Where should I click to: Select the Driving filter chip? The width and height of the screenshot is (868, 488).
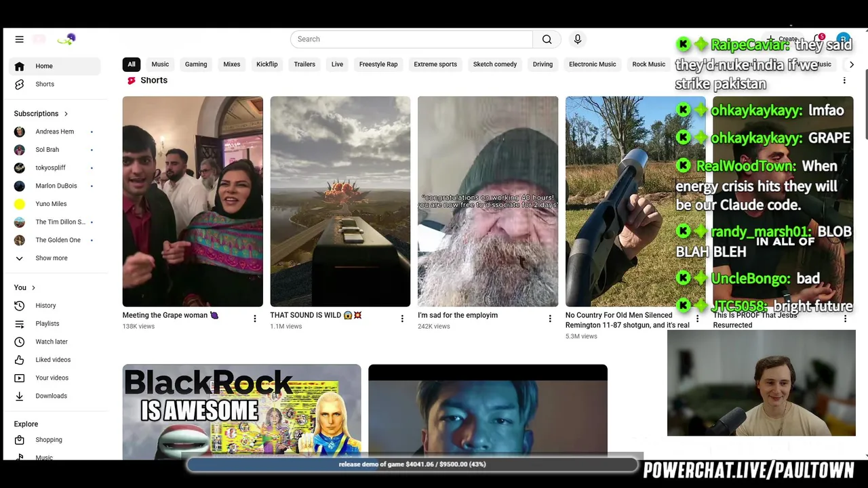pyautogui.click(x=542, y=64)
